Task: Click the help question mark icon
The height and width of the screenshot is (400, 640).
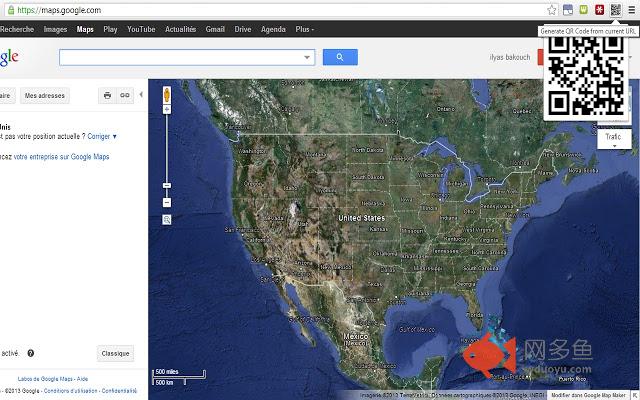Action: click(x=31, y=353)
